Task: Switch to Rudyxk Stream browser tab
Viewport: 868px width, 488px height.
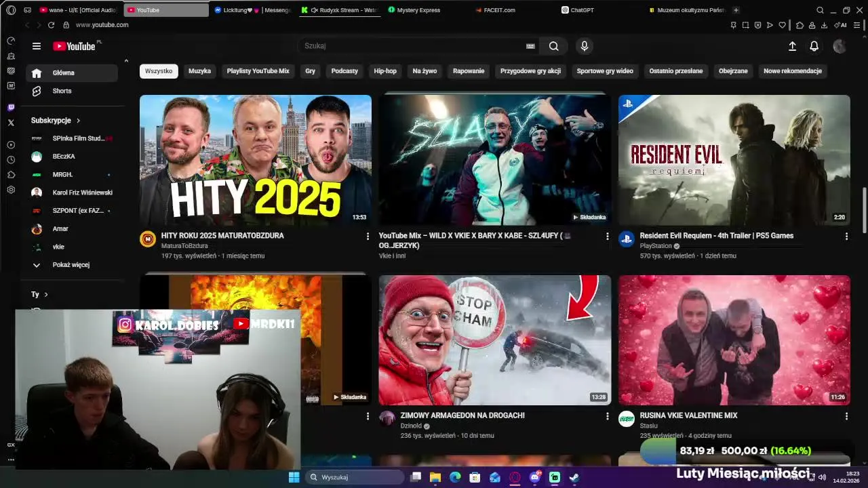Action: coord(339,10)
